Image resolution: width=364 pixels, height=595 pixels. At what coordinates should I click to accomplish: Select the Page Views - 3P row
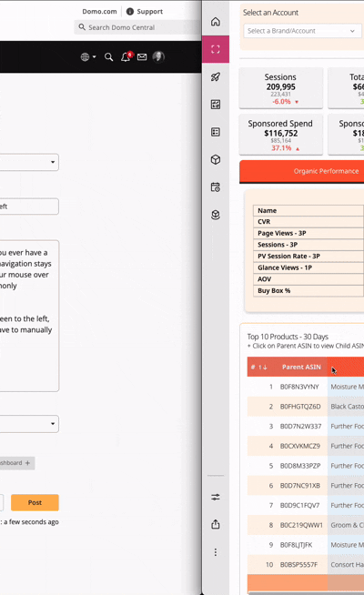point(308,234)
